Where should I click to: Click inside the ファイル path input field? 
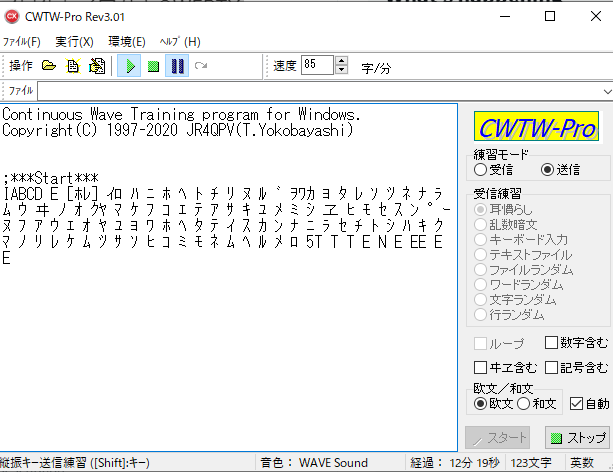pos(320,92)
